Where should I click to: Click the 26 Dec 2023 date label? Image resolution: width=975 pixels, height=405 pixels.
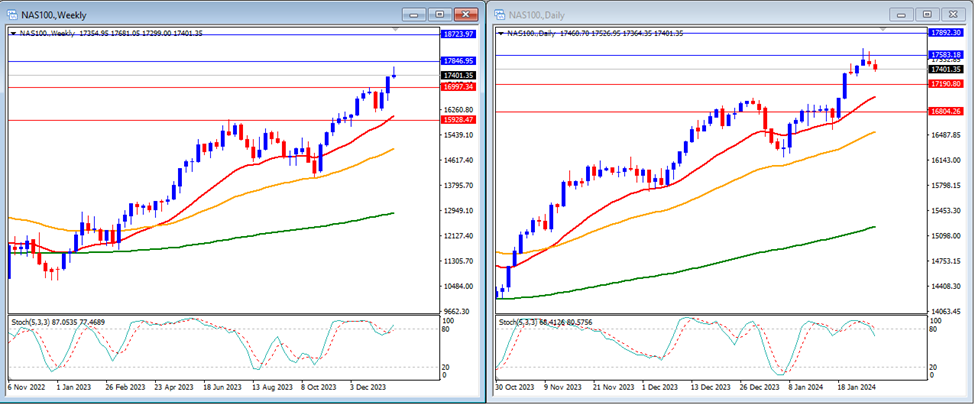(761, 387)
